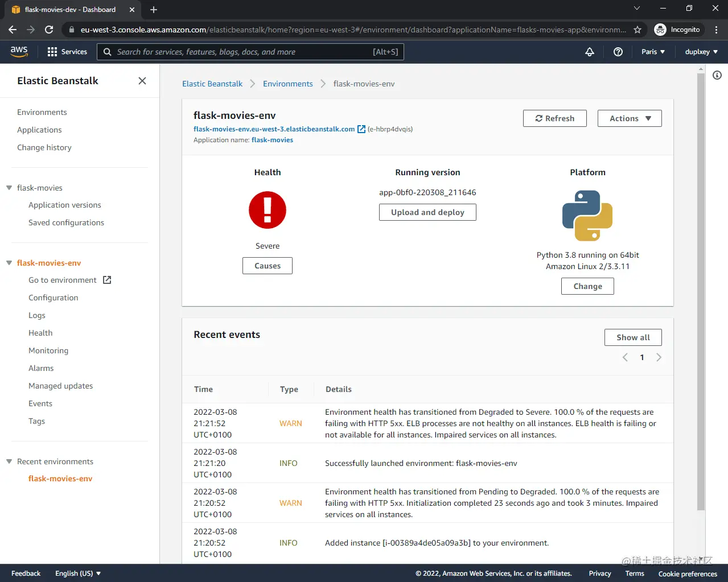Click the Refresh button

(x=555, y=118)
